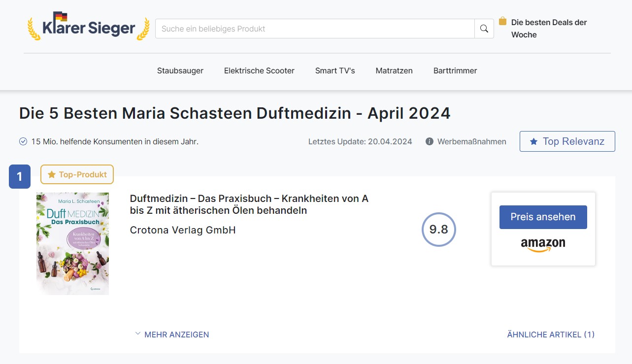
Task: Click the page heading Die 5 Besten
Action: coord(234,113)
